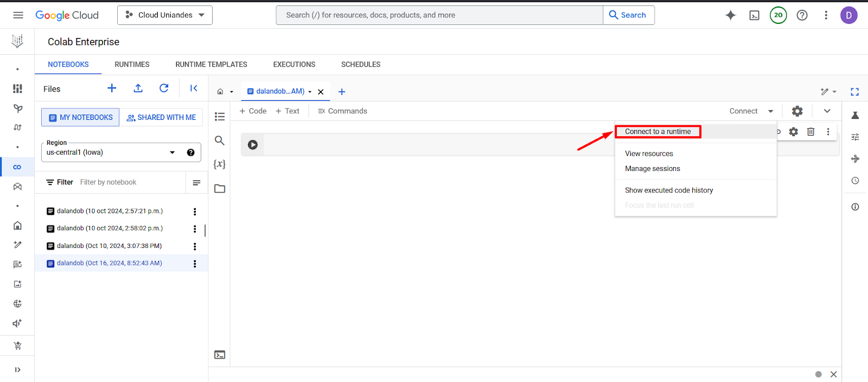
Task: Add a new notebook tab
Action: pos(342,92)
